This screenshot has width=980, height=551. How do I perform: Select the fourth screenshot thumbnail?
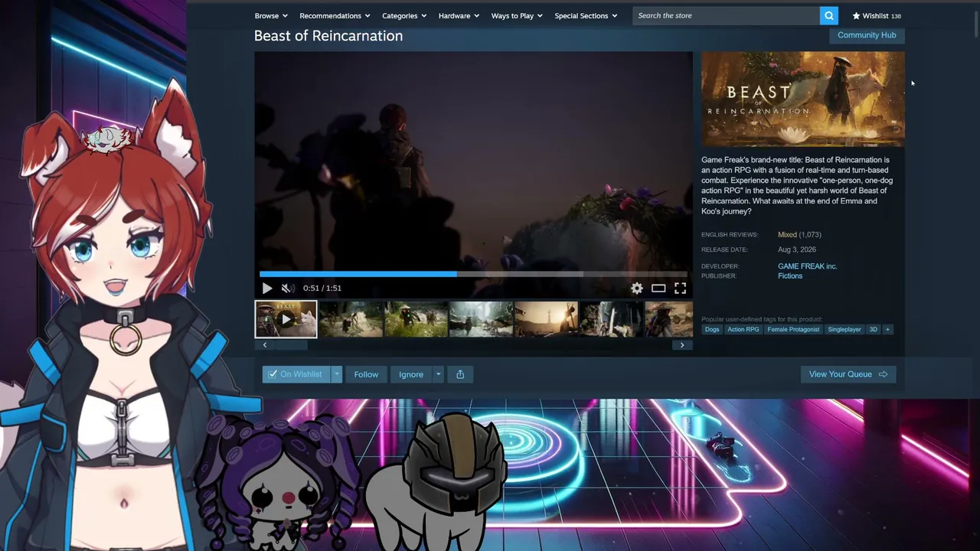tap(481, 319)
